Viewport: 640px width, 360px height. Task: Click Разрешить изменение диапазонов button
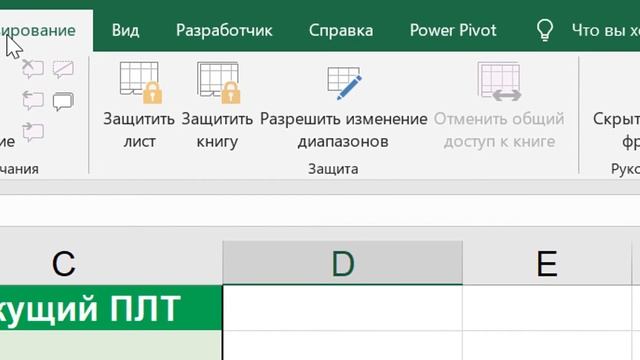click(x=343, y=106)
